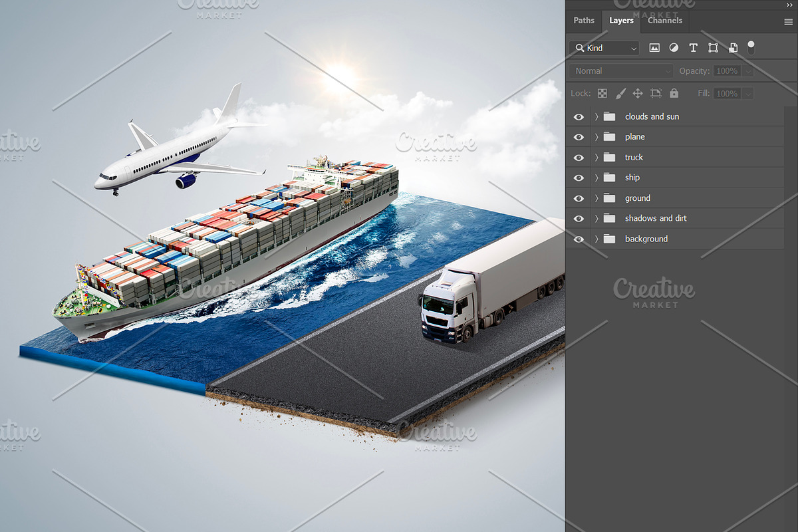
Task: Lock position move icon
Action: (x=638, y=94)
